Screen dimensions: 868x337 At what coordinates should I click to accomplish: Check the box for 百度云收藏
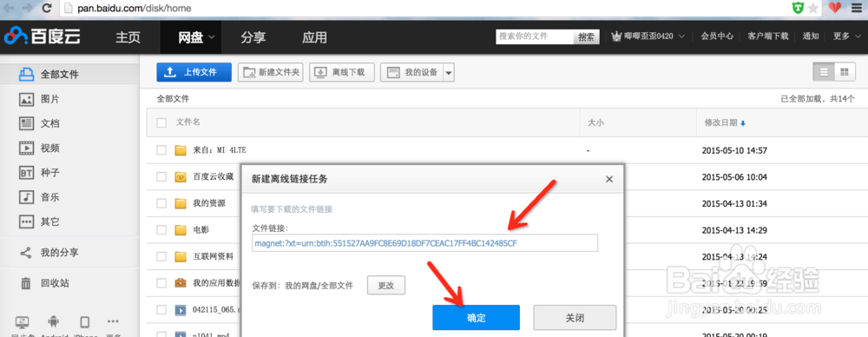161,177
